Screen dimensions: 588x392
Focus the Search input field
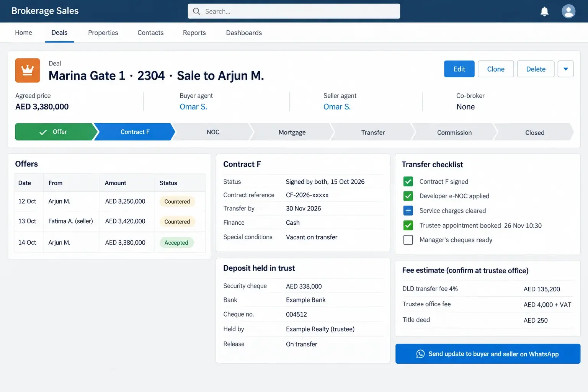coord(294,11)
